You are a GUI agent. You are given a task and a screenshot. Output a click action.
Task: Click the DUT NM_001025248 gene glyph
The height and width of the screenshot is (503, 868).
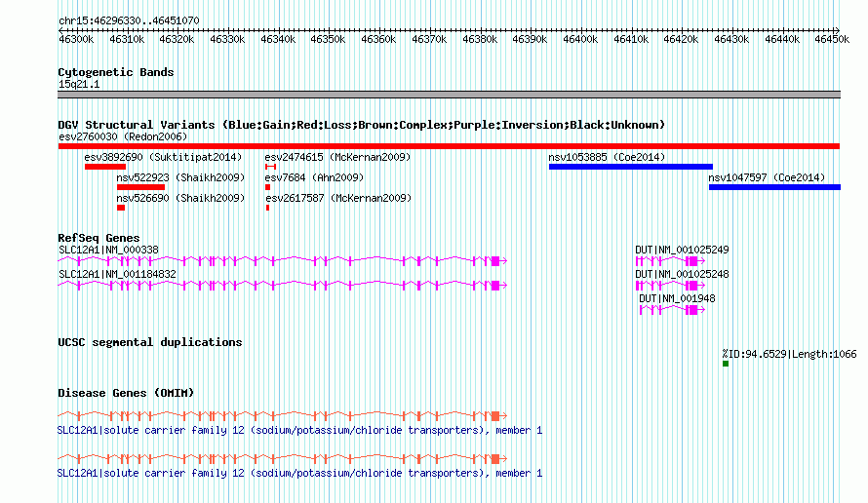(x=670, y=286)
